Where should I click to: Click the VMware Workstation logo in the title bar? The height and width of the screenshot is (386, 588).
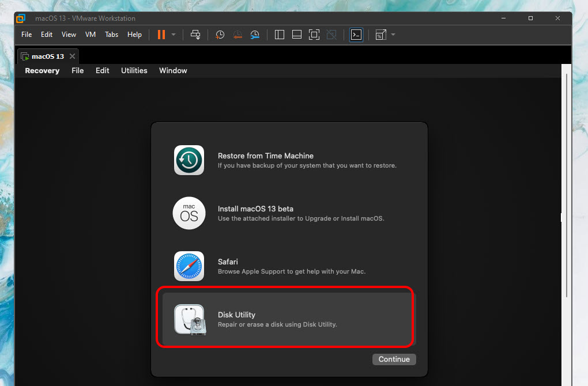tap(21, 18)
